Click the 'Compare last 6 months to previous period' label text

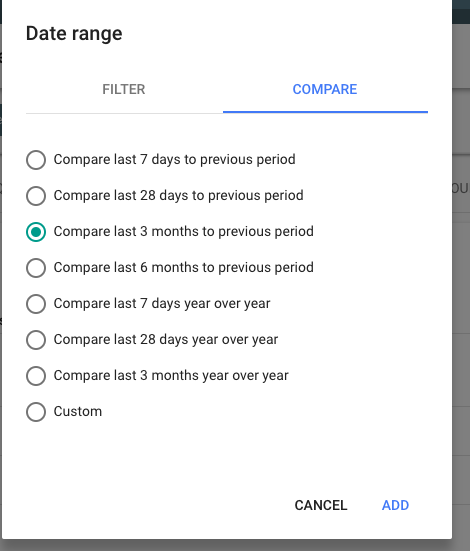(x=184, y=267)
